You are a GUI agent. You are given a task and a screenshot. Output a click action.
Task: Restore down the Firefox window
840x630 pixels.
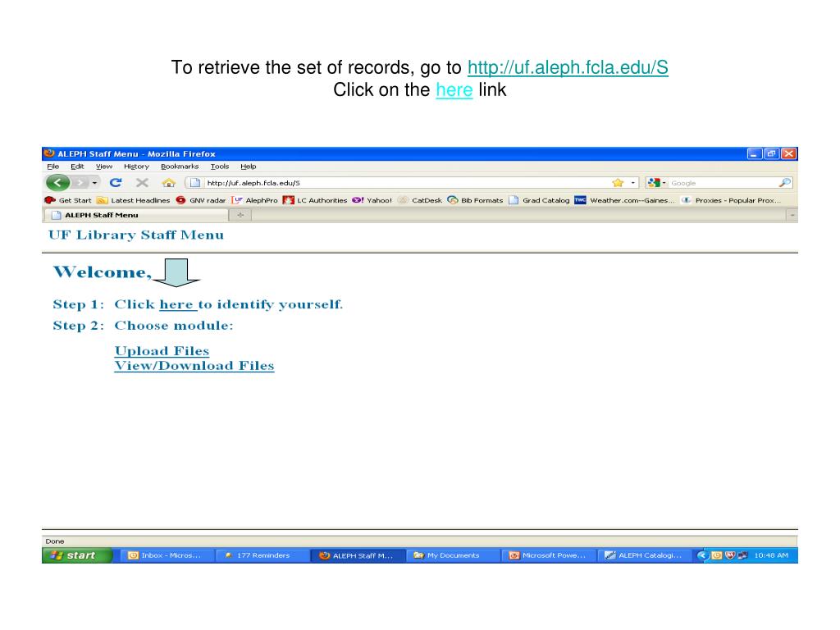pos(771,153)
